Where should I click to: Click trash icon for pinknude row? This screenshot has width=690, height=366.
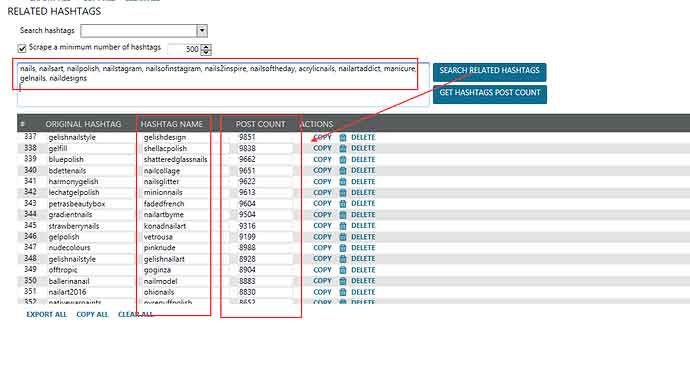[343, 248]
